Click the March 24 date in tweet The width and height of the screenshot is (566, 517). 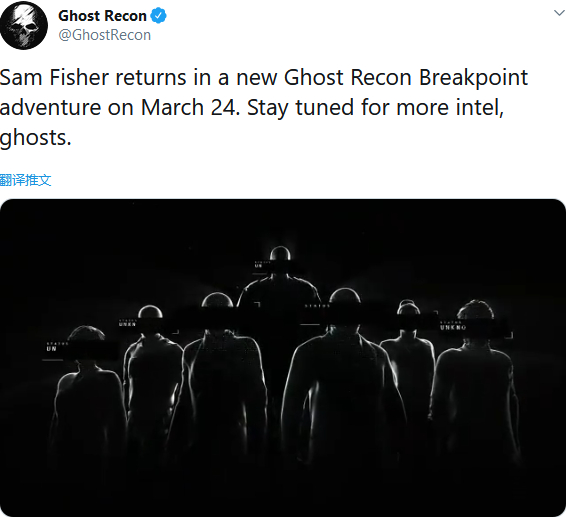point(190,108)
